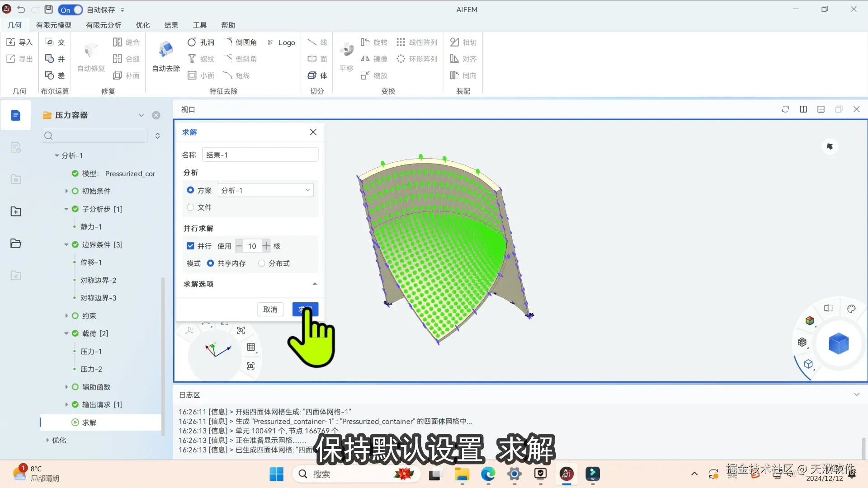Viewport: 868px width, 488px height.
Task: Open the color palette icon in viewport
Action: 851,309
